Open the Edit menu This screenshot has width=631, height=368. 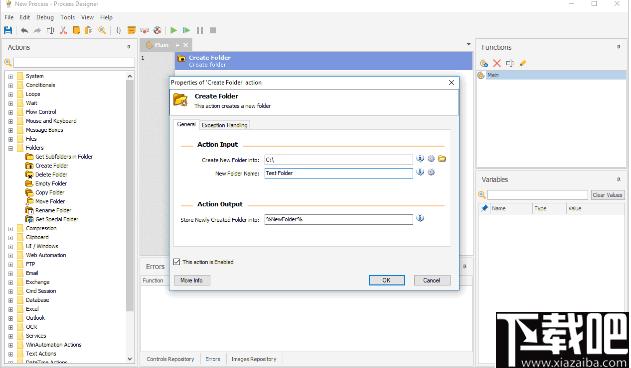(25, 17)
